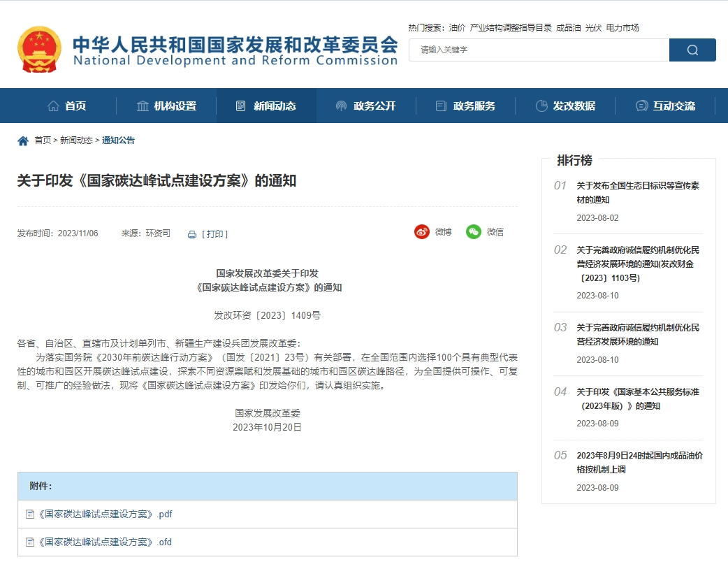Click the home icon in the breadcrumb
This screenshot has height=569, width=728.
point(23,140)
